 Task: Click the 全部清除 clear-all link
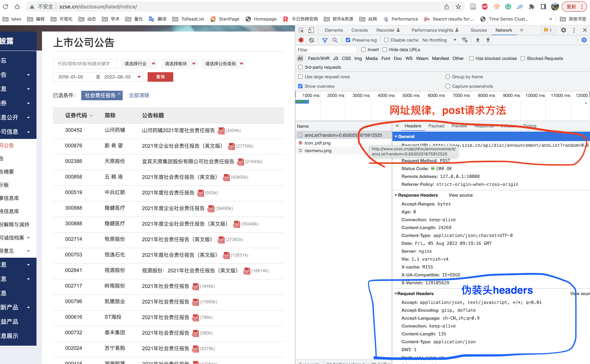(139, 95)
